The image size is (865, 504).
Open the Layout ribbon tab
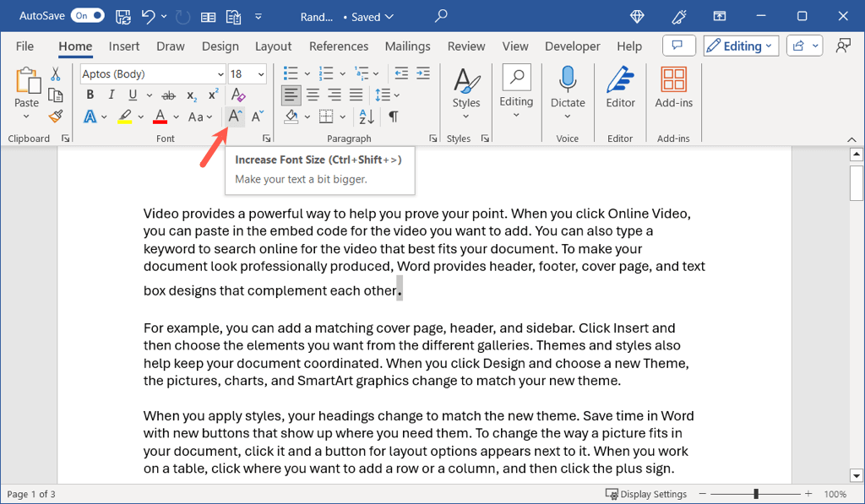(273, 46)
